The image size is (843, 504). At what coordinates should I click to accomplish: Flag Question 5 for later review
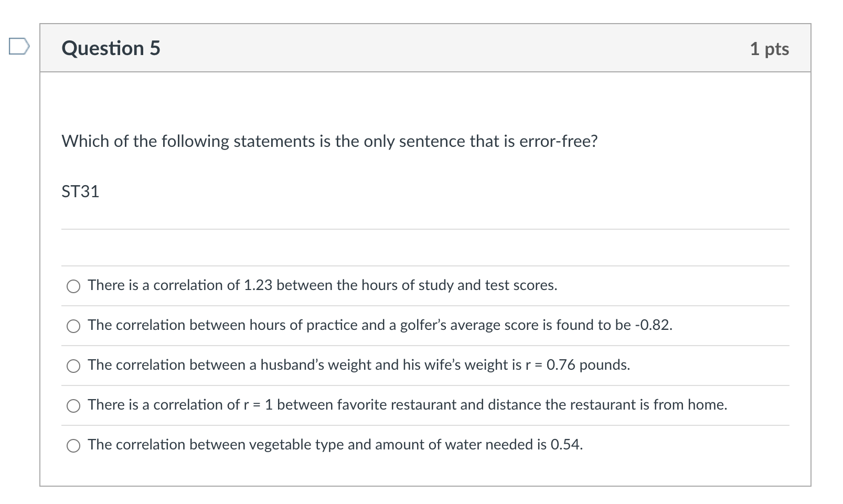pos(19,46)
